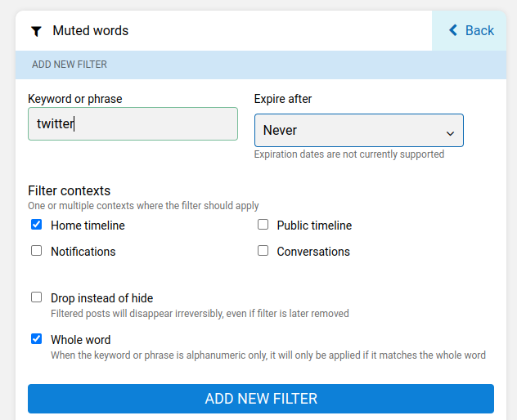This screenshot has height=420, width=517.
Task: Submit with the blue ADD NEW FILTER button
Action: (x=261, y=399)
